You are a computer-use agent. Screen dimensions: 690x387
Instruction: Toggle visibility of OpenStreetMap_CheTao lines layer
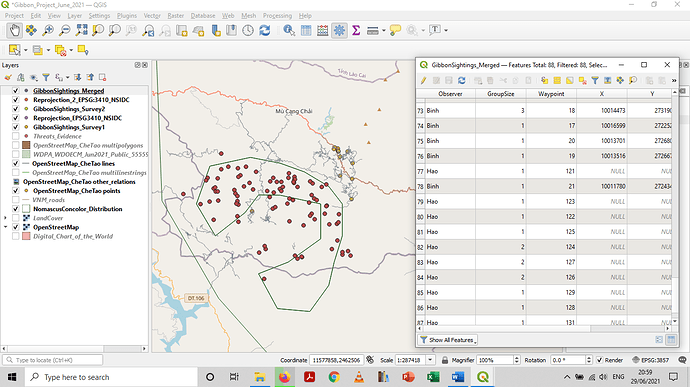[x=15, y=163]
